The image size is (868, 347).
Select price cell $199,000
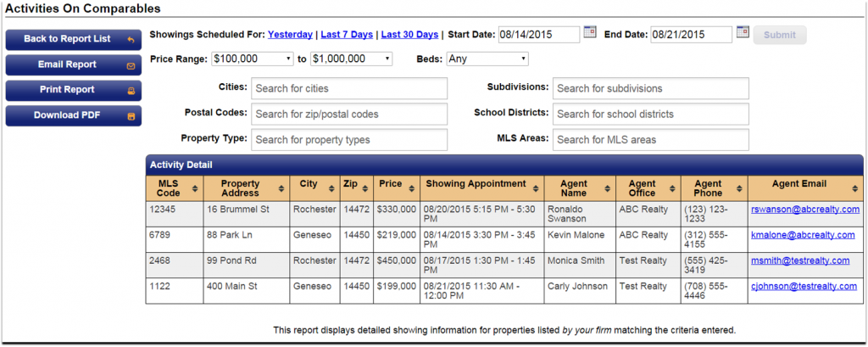point(397,290)
